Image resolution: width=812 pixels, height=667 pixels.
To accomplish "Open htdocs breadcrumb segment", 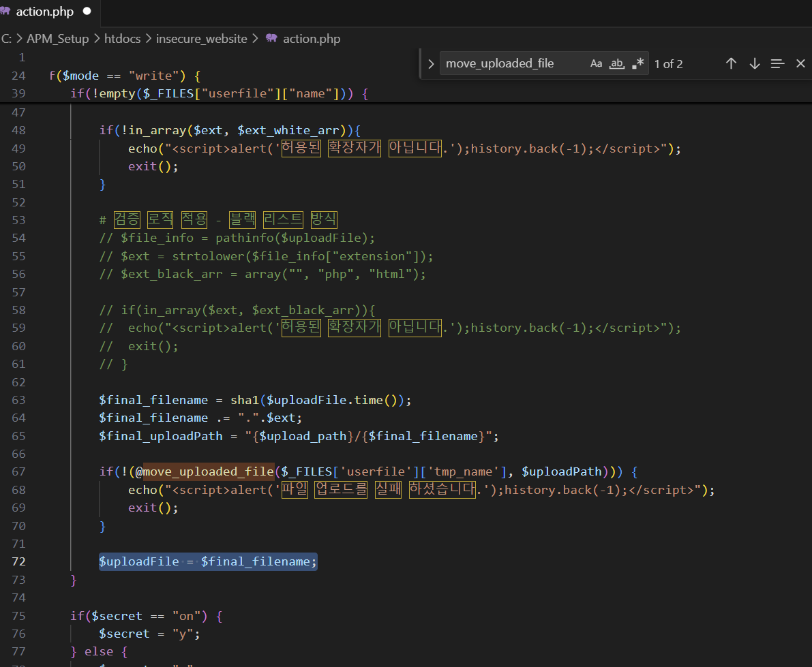I will 122,39.
